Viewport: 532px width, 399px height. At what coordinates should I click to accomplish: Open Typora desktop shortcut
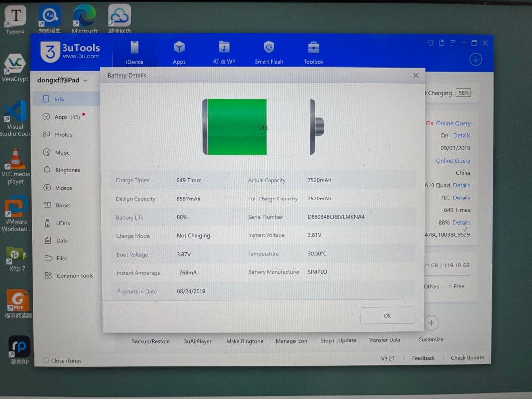click(x=15, y=17)
